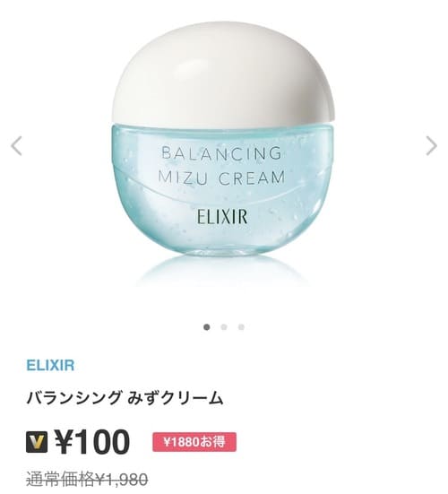Select the first carousel dot indicator
448x494 pixels.
tap(206, 327)
